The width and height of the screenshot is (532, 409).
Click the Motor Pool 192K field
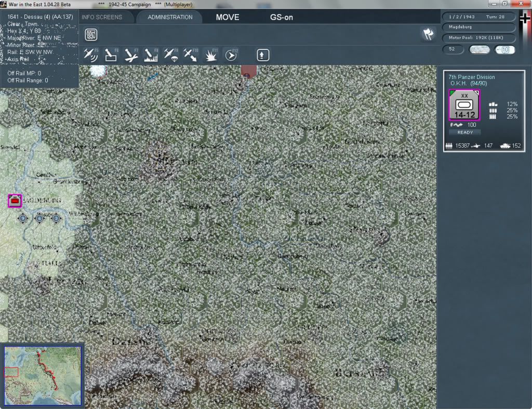coord(478,37)
